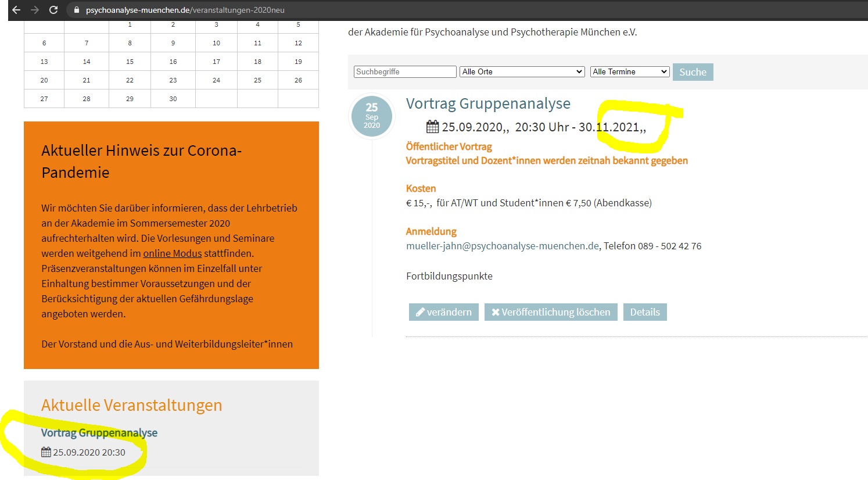Select day 25 in the calendar

(x=257, y=80)
